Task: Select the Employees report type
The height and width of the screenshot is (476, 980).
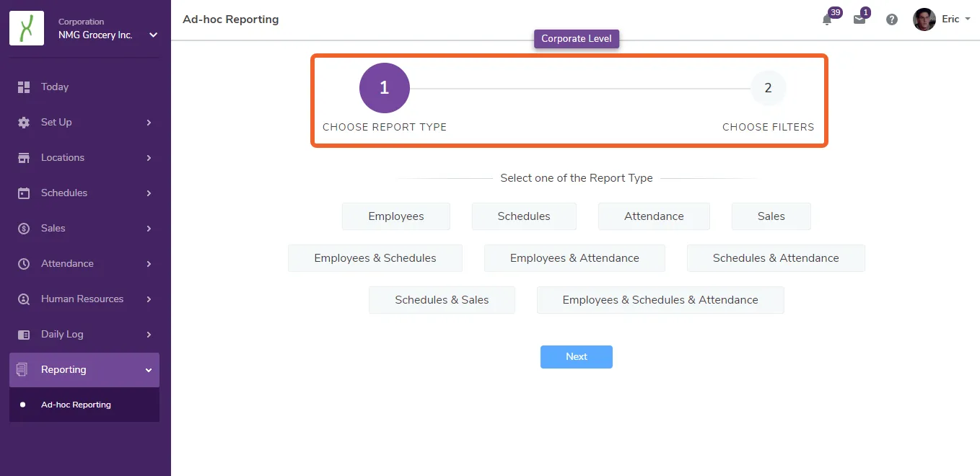Action: (x=396, y=216)
